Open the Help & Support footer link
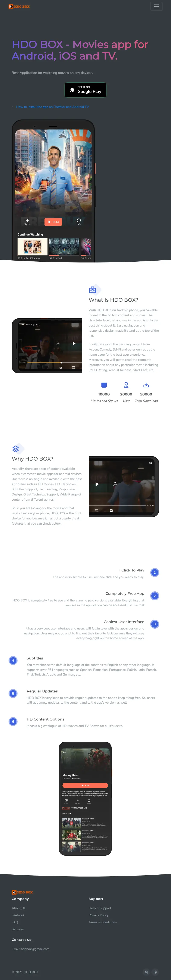This screenshot has width=171, height=980. tap(100, 908)
